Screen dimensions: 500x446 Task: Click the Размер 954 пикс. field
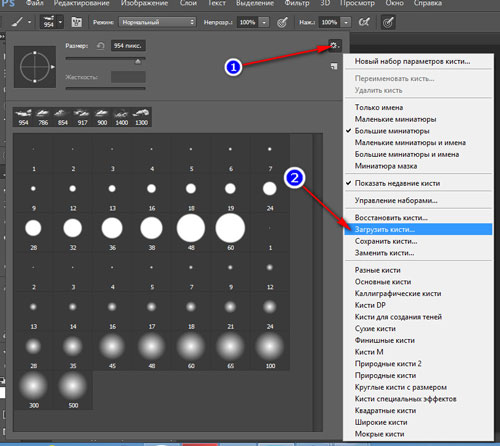[x=128, y=46]
